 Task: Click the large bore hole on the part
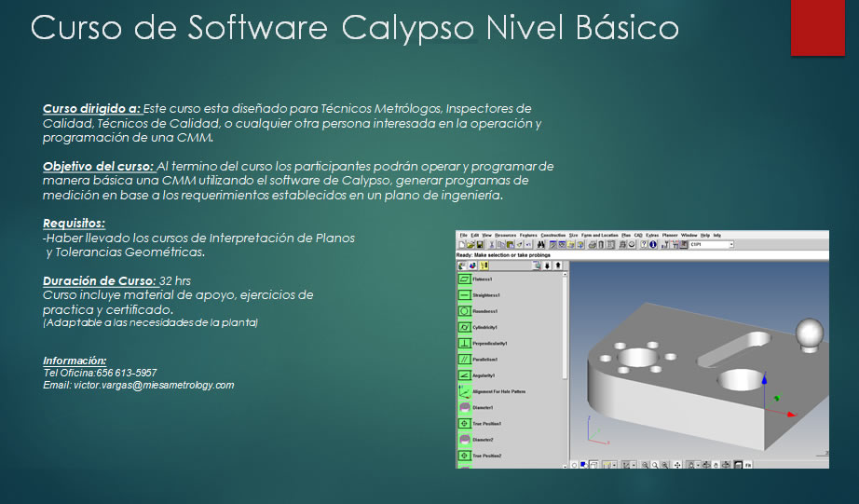(740, 379)
